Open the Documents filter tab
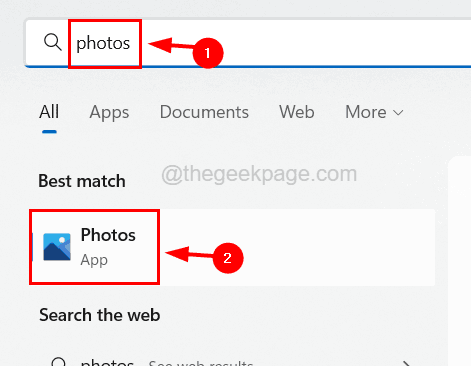The width and height of the screenshot is (471, 366). (x=204, y=112)
